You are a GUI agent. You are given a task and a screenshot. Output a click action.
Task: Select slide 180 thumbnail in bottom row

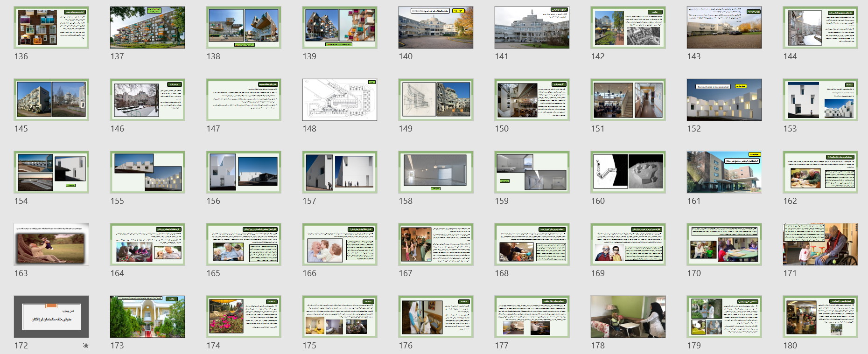[820, 316]
